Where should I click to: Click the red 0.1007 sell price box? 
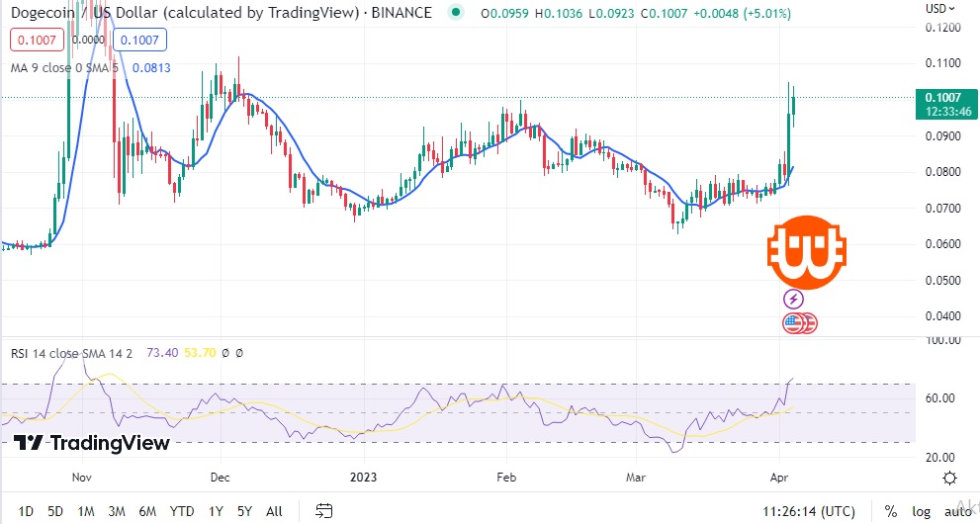pyautogui.click(x=37, y=40)
